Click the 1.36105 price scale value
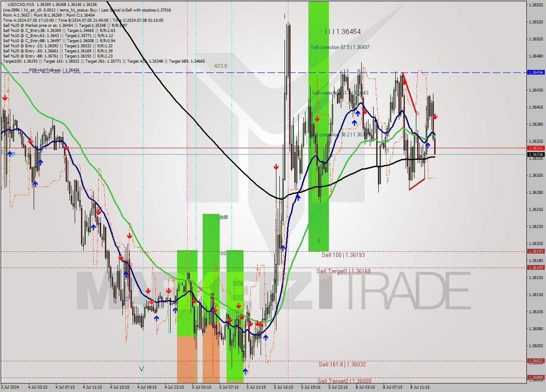This screenshot has height=392, width=546. pyautogui.click(x=536, y=311)
